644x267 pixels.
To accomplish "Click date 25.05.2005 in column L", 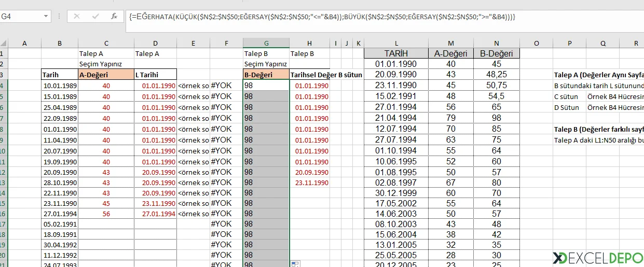I will [x=396, y=255].
